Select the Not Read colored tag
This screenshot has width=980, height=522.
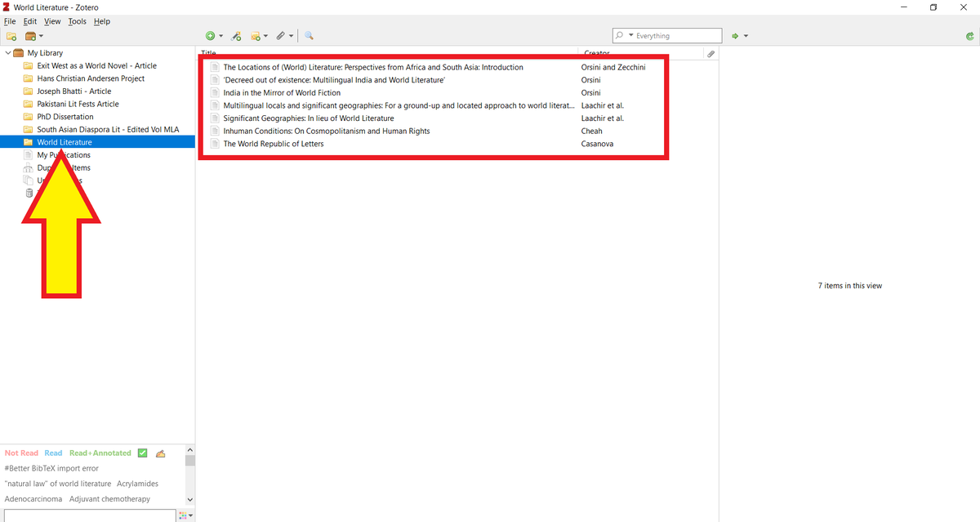[20, 453]
